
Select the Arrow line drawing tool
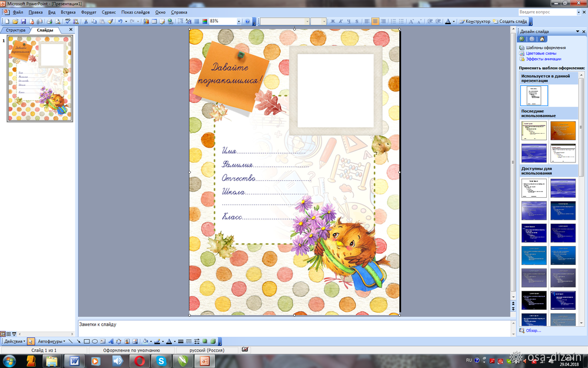(x=78, y=342)
